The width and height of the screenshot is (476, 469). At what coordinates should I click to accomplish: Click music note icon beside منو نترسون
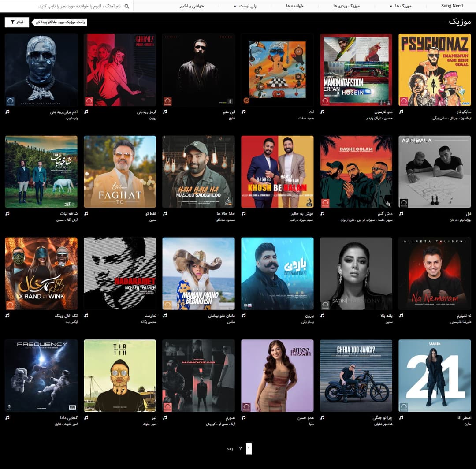point(322,112)
